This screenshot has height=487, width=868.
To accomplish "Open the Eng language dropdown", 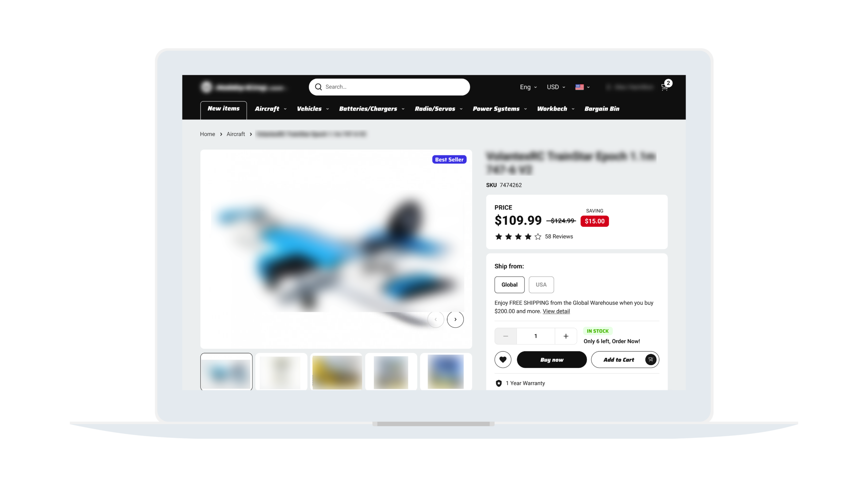I will click(x=528, y=87).
